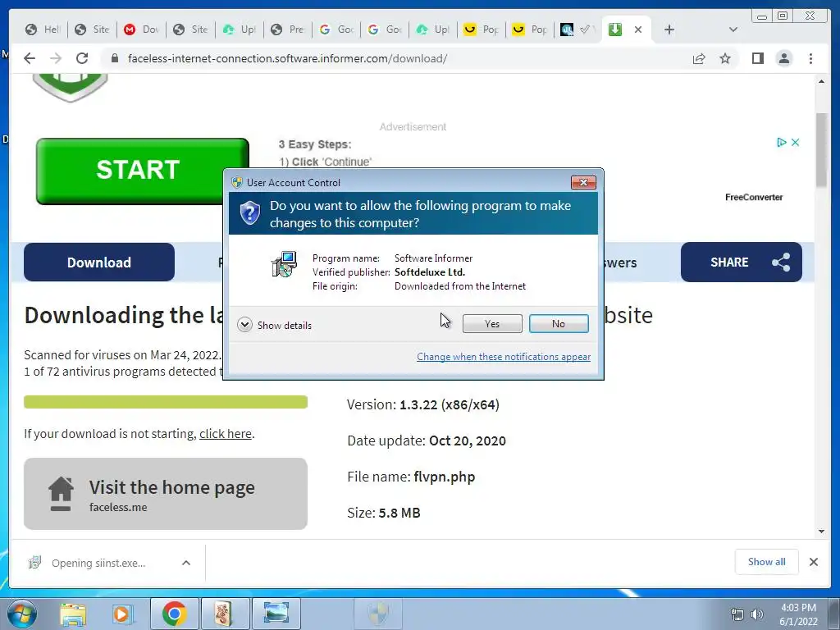Switch to the first 'Hel' tab

pos(43,30)
